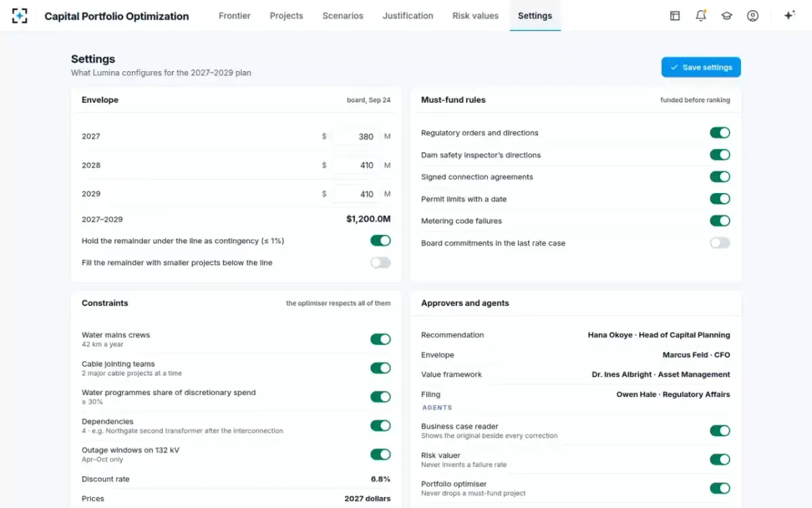Image resolution: width=812 pixels, height=508 pixels.
Task: Toggle Permit limits with a date rule
Action: (x=720, y=199)
